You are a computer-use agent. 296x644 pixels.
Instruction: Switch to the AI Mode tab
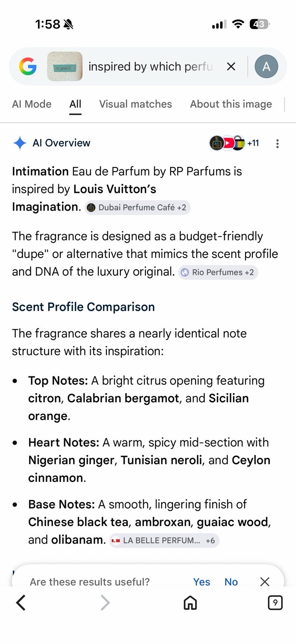[x=32, y=104]
